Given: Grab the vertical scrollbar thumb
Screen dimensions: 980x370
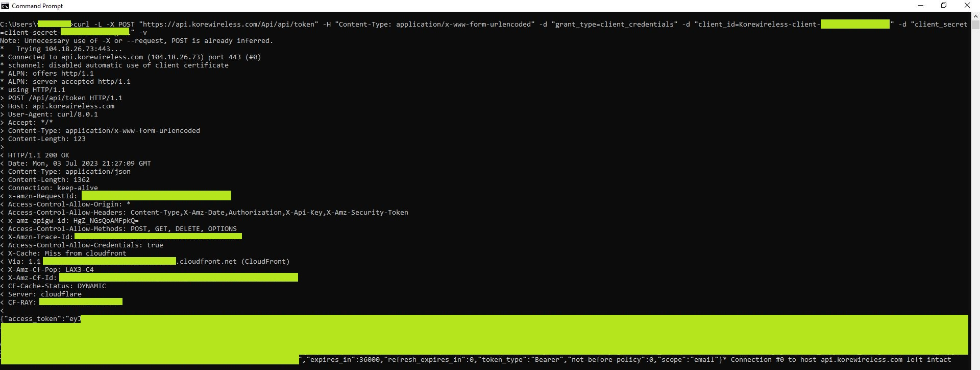Looking at the screenshot, I should 975,25.
